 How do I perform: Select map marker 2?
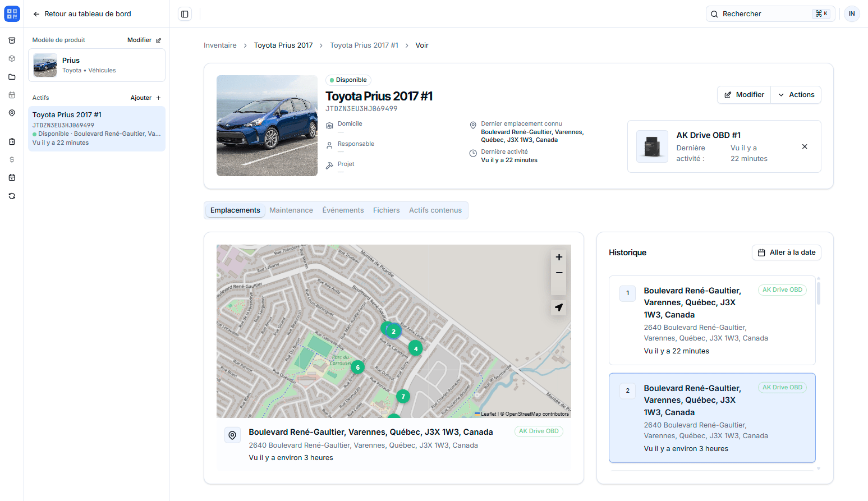click(x=394, y=332)
